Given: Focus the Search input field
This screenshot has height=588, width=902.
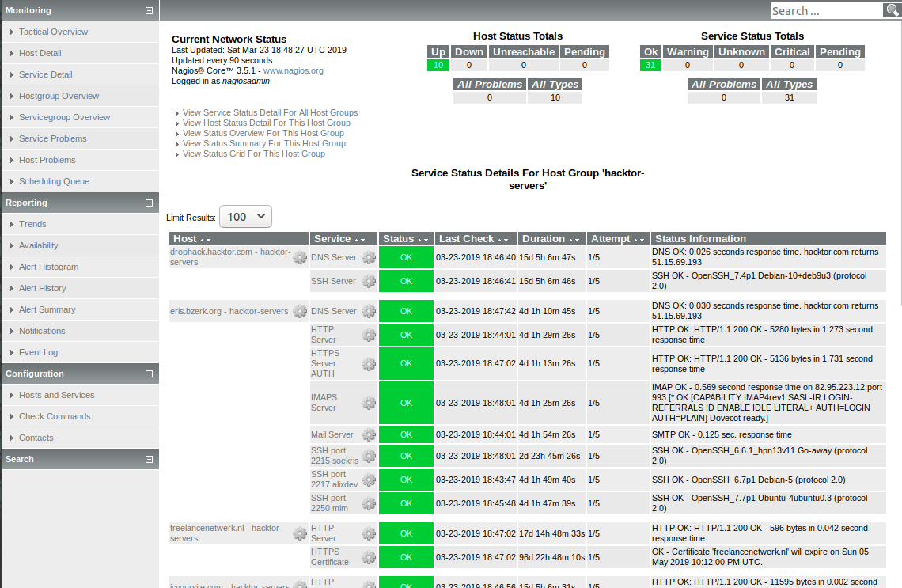Looking at the screenshot, I should point(827,10).
